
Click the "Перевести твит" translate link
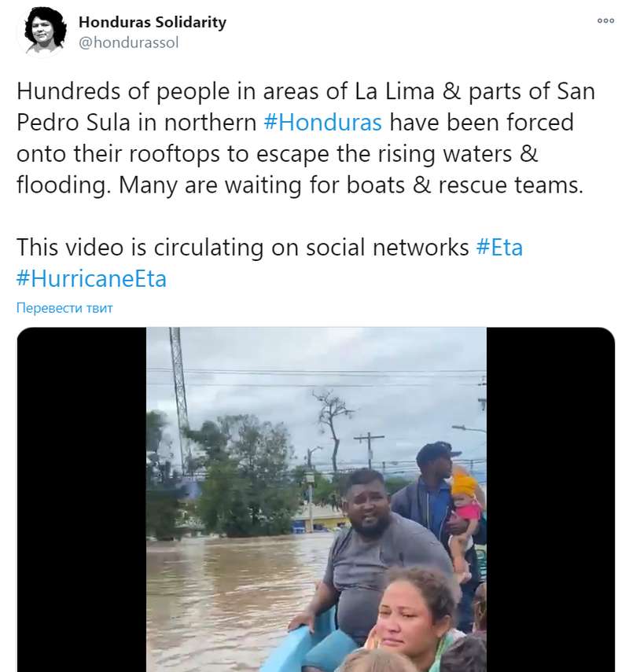pyautogui.click(x=64, y=308)
